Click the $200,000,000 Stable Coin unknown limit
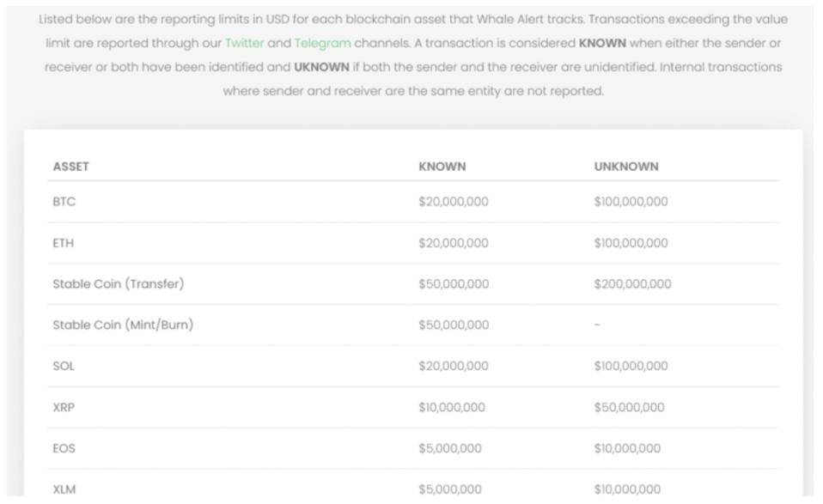The height and width of the screenshot is (504, 823). tap(632, 284)
